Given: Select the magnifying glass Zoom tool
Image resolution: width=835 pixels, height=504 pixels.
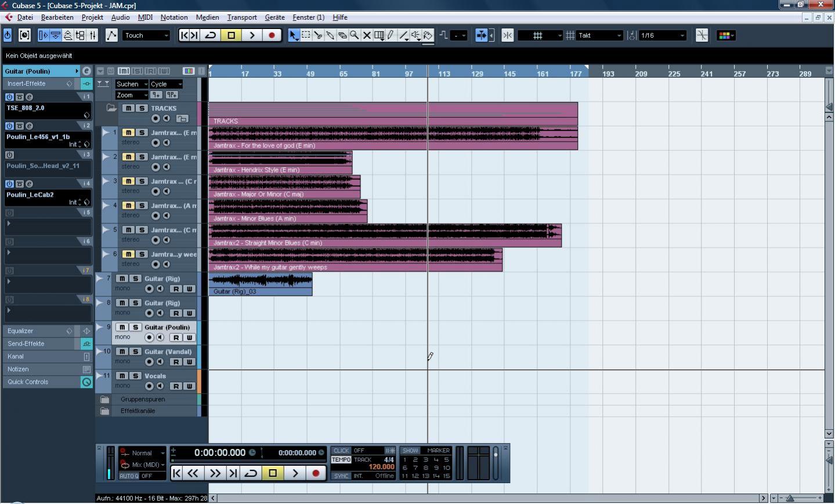Looking at the screenshot, I should (355, 35).
